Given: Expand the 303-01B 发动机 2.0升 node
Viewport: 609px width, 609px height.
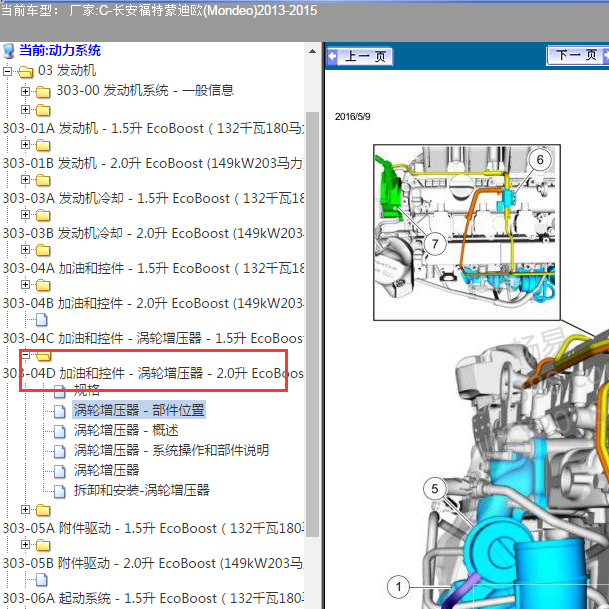Looking at the screenshot, I should [26, 144].
